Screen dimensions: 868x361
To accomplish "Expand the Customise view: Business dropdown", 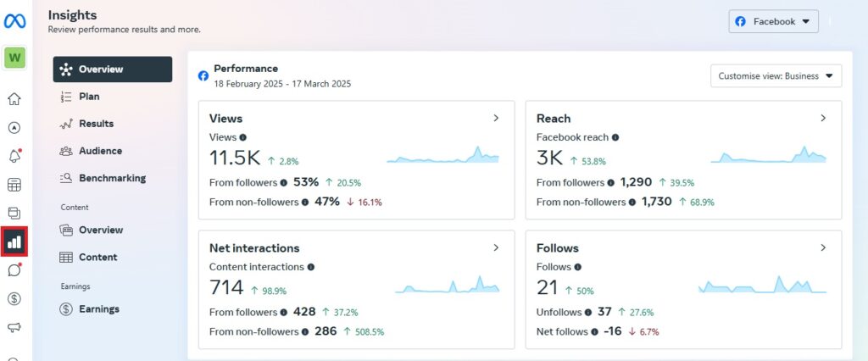I will pos(776,76).
